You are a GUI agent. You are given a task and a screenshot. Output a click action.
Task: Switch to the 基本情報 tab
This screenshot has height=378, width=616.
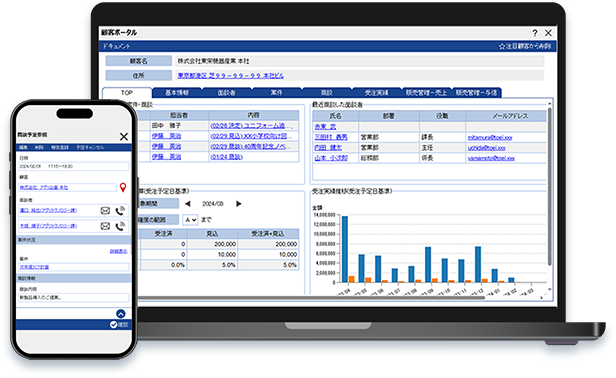coord(176,93)
